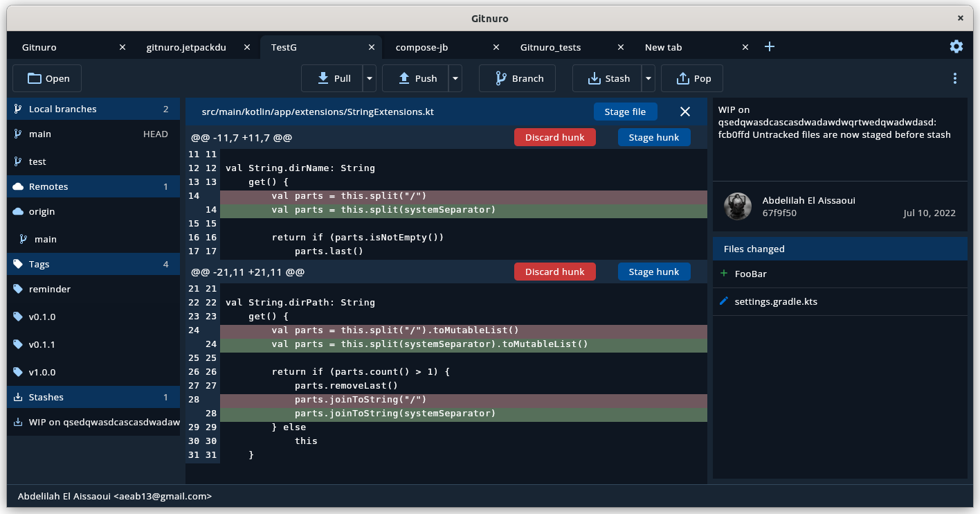Create a new Branch

[x=517, y=78]
